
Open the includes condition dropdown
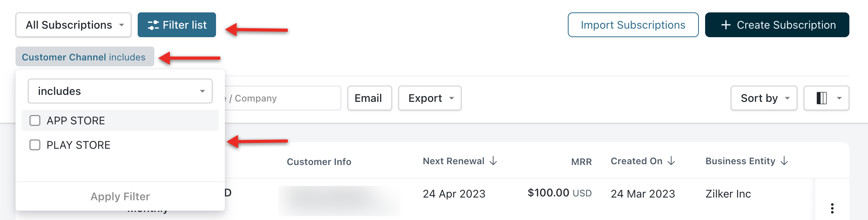120,91
